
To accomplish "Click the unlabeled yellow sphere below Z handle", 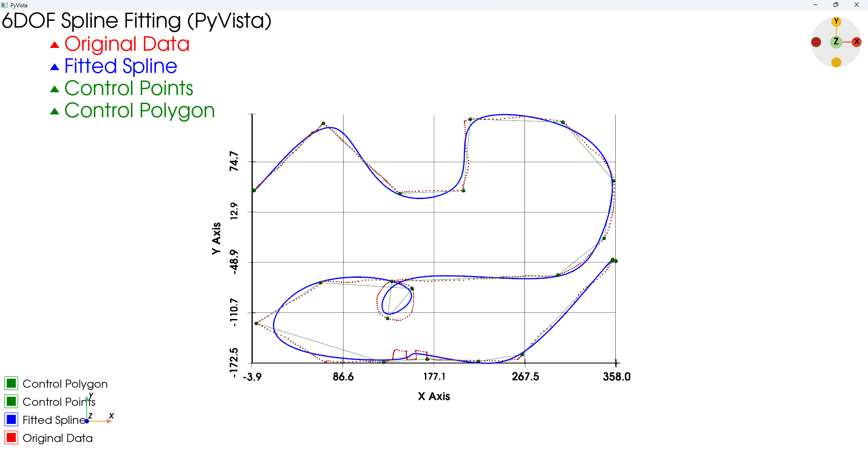I will coord(836,62).
